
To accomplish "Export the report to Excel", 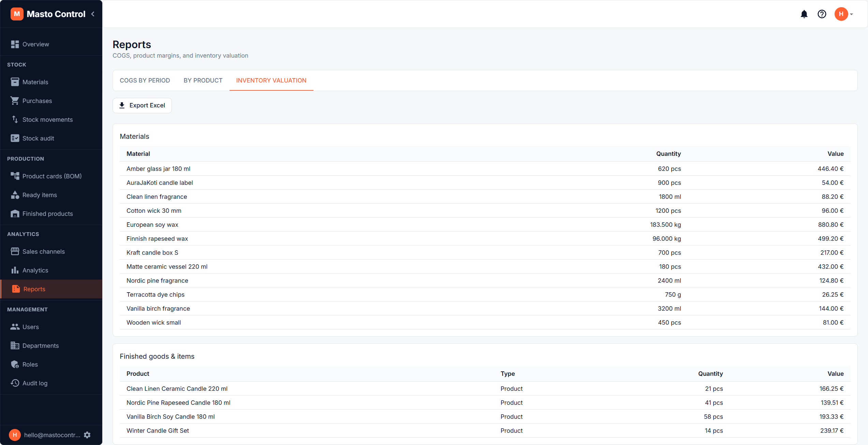I will tap(142, 105).
